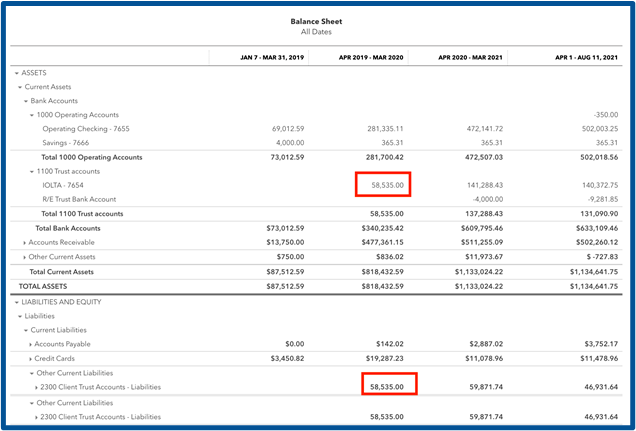Screen dimensions: 636x431
Task: Collapse 1100 Trust accounts
Action: click(32, 172)
